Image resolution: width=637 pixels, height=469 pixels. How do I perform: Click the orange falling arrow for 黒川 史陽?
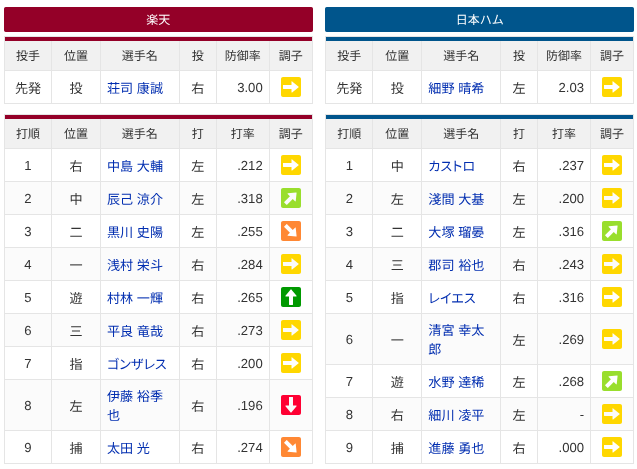291,231
